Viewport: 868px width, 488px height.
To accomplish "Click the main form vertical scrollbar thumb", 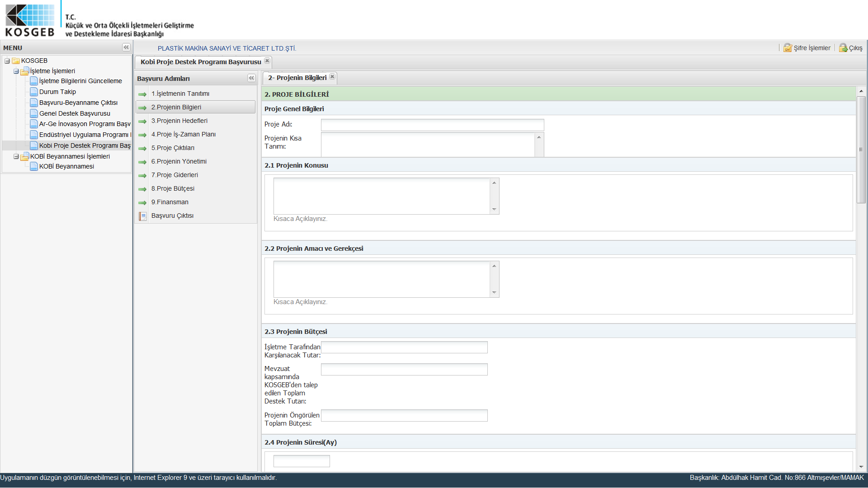I will click(x=861, y=149).
